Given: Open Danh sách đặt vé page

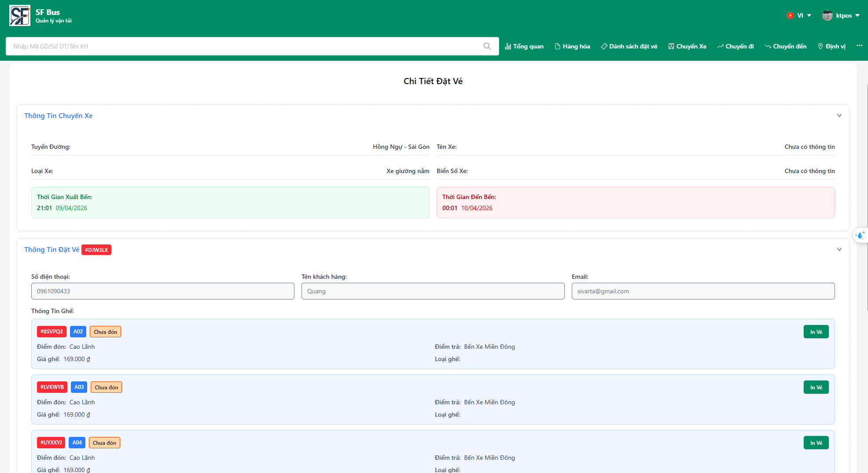Looking at the screenshot, I should [629, 46].
